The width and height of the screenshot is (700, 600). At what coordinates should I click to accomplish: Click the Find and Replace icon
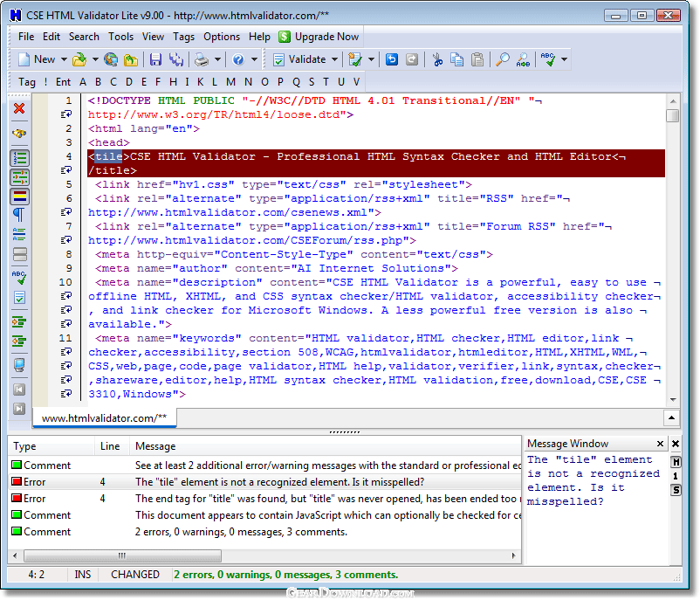523,59
